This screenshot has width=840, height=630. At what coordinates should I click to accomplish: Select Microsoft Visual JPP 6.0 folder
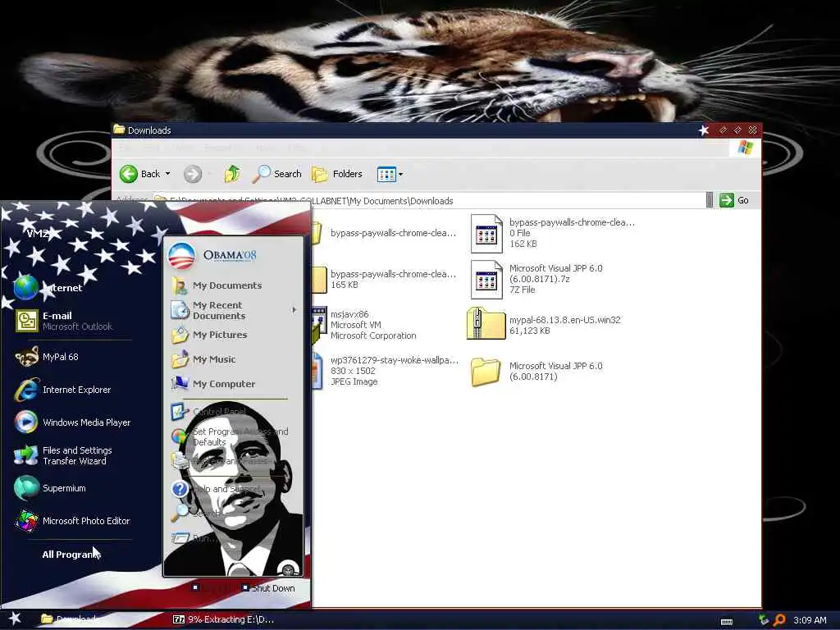point(536,372)
